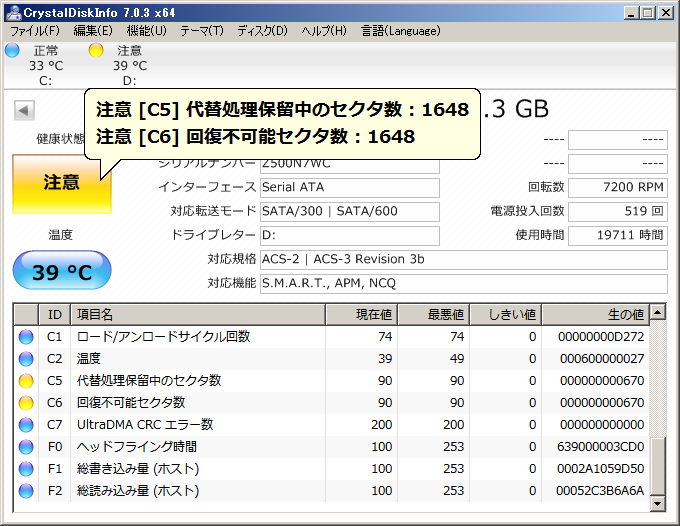The image size is (680, 526).
Task: Click raw value 00052C3B6A6A
Action: tap(600, 491)
